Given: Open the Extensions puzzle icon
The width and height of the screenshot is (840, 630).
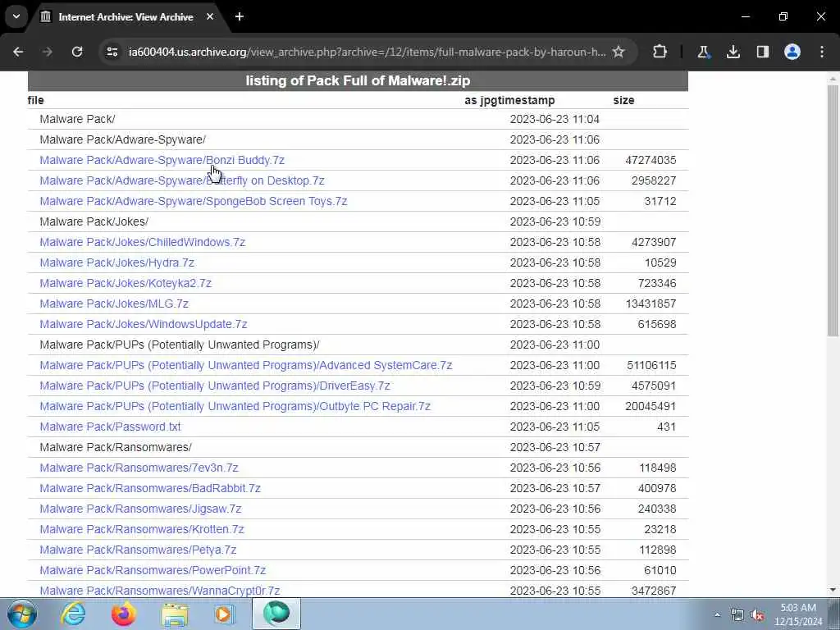Looking at the screenshot, I should (x=660, y=52).
